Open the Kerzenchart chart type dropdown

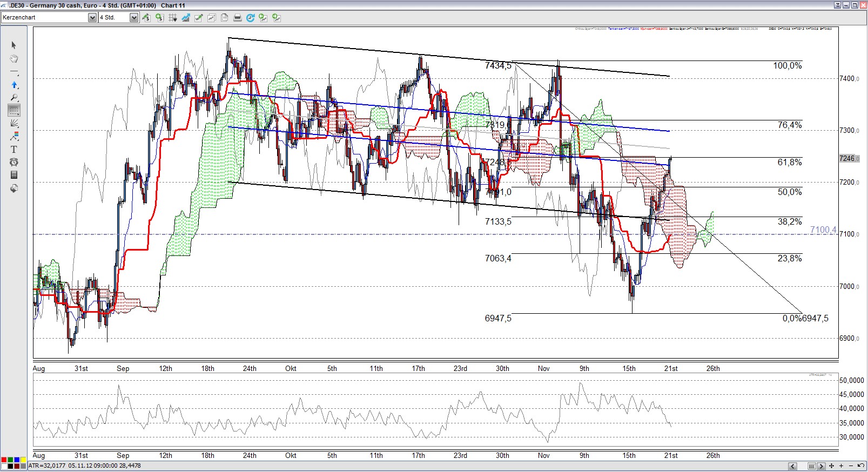tap(92, 18)
